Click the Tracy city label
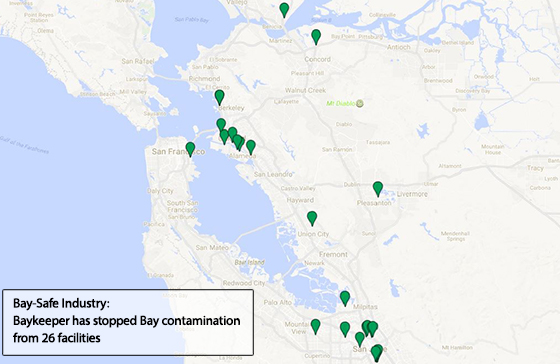 click(x=535, y=168)
